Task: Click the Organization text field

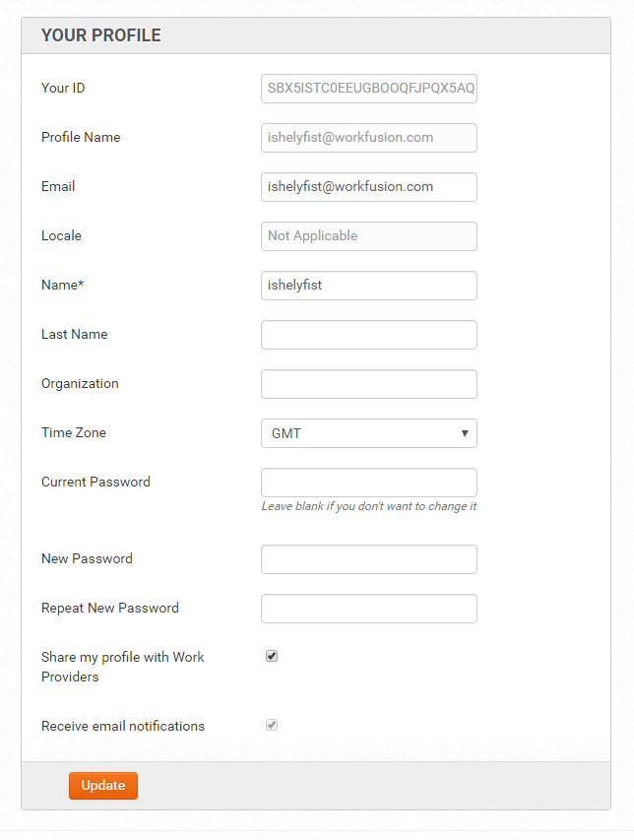Action: pos(369,384)
